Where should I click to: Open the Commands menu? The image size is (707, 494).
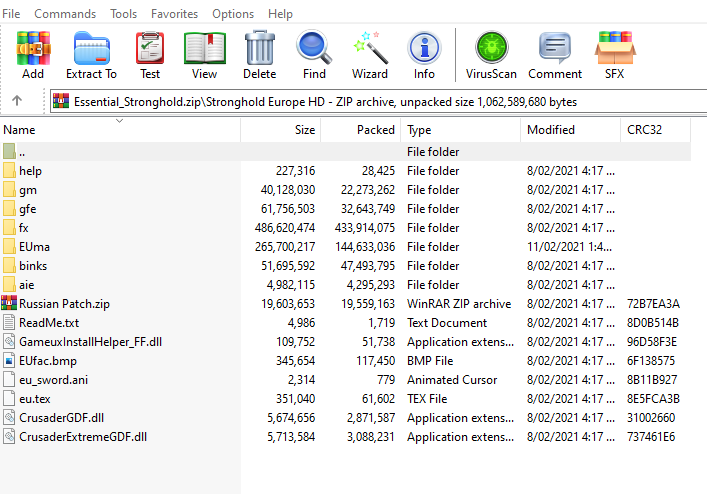[65, 14]
